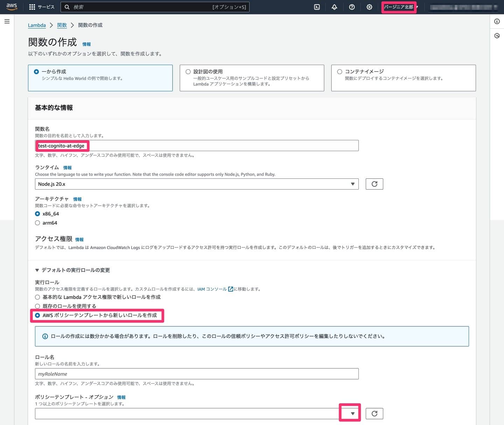Open the CloudShell terminal icon
Image resolution: width=504 pixels, height=425 pixels.
click(x=317, y=7)
